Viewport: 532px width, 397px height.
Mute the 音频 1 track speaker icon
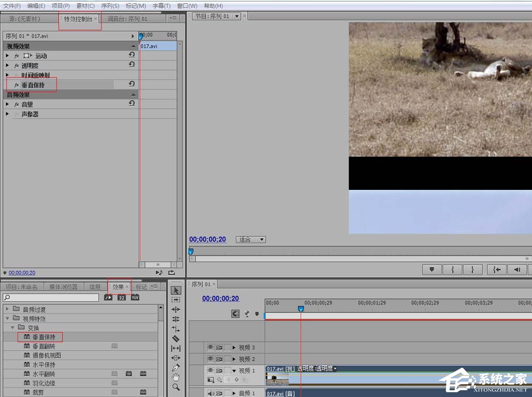click(210, 393)
